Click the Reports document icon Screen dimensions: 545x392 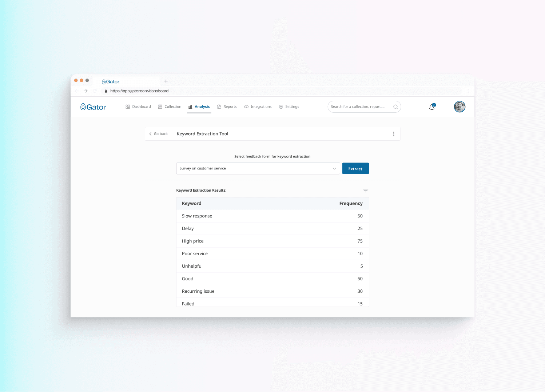click(219, 106)
